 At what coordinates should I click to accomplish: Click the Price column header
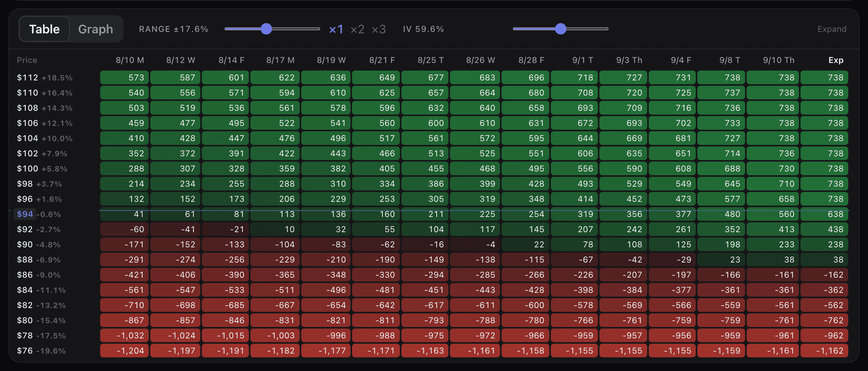click(27, 60)
